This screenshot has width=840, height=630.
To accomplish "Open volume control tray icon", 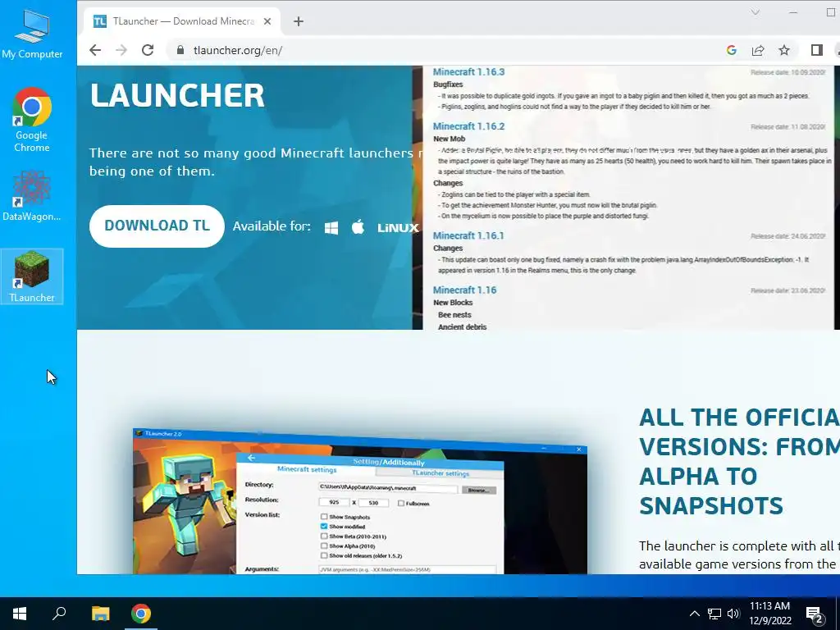I will (733, 614).
